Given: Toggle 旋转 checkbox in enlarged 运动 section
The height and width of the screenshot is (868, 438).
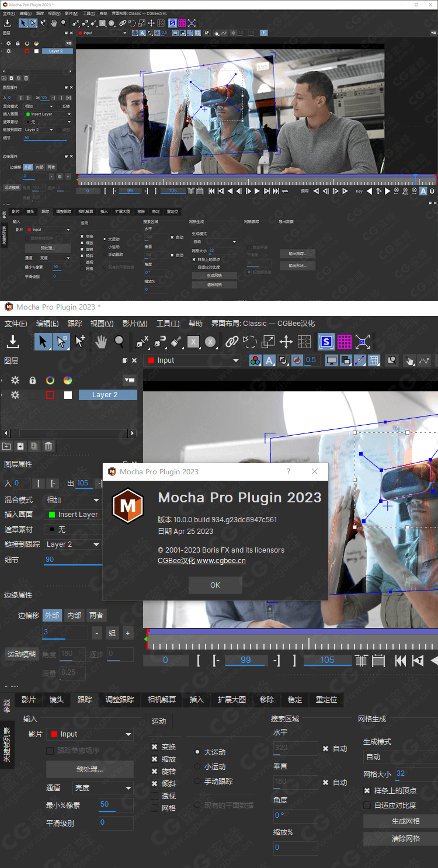Looking at the screenshot, I should (x=155, y=772).
